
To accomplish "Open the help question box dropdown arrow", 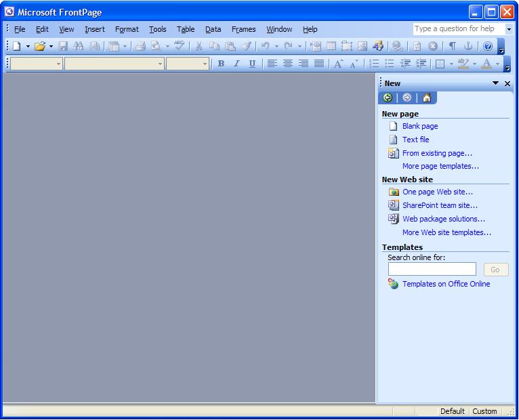I will [509, 29].
